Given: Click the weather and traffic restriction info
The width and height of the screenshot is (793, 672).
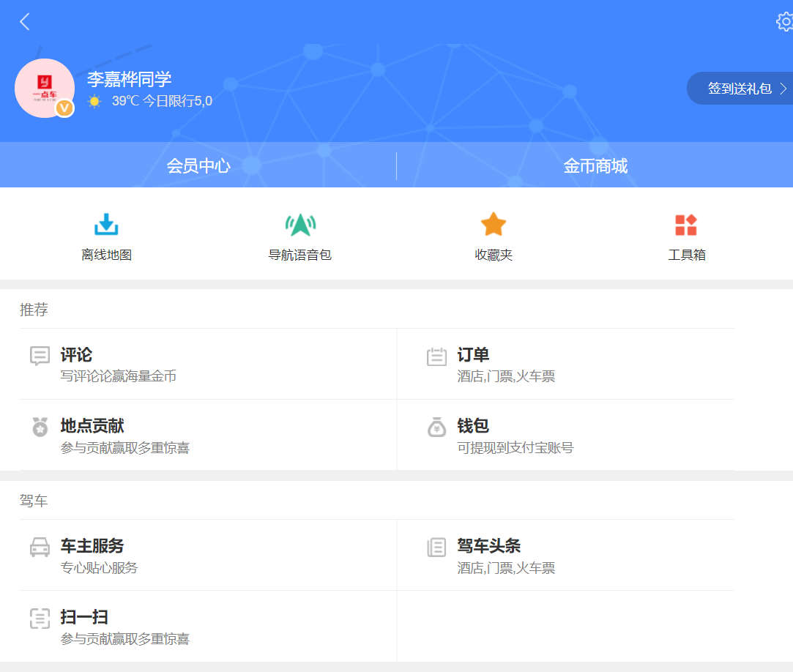Looking at the screenshot, I should click(x=150, y=101).
